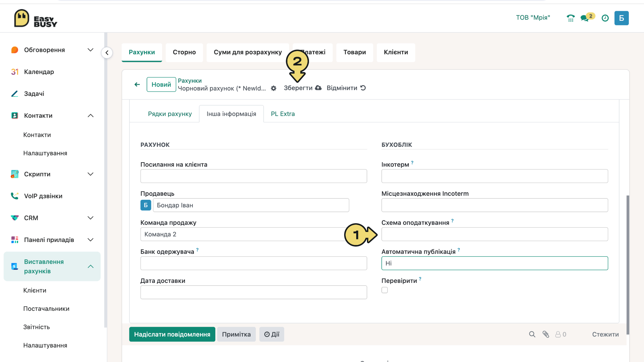The height and width of the screenshot is (362, 644).
Task: Click the Виставлення рахунків app icon
Action: pyautogui.click(x=15, y=266)
